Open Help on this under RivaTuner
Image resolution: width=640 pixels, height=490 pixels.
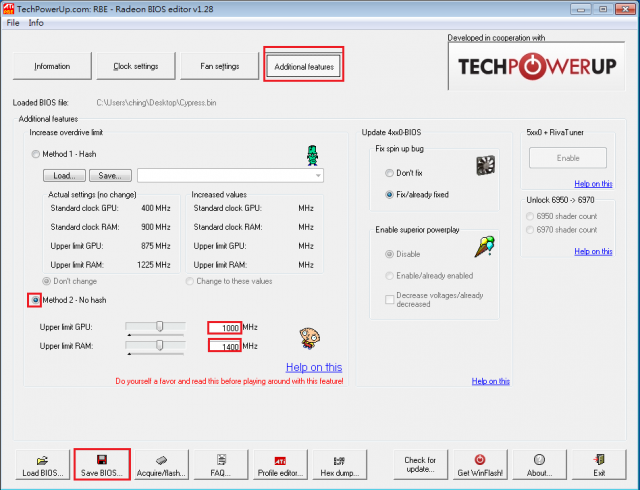(593, 184)
